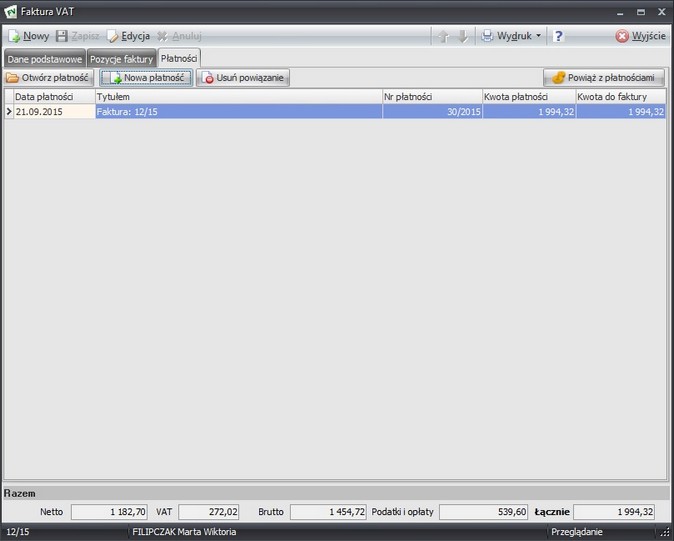Click the Edycja pencil button
The image size is (674, 541).
click(128, 36)
